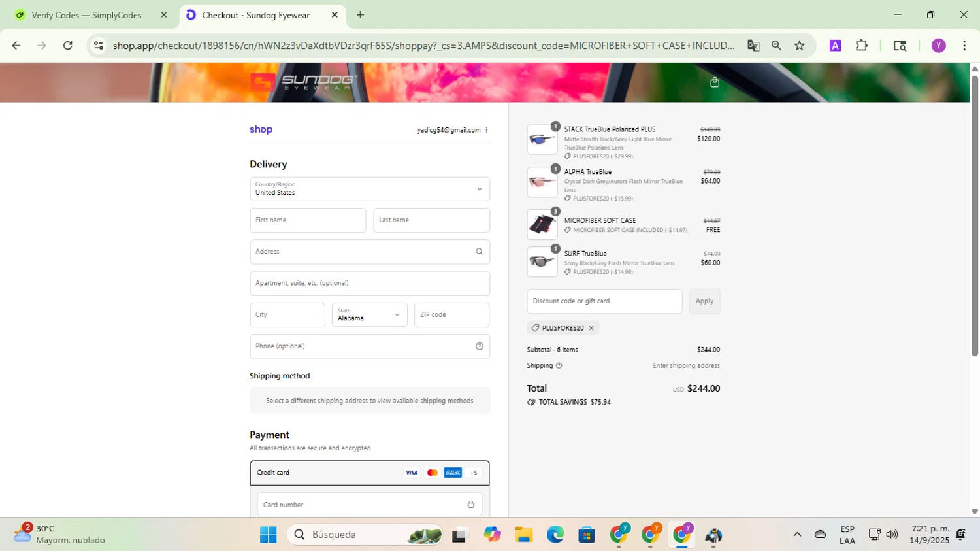Click the STACK TrueBlue Polarized PLUS thumbnail
The height and width of the screenshot is (551, 980).
[x=542, y=139]
